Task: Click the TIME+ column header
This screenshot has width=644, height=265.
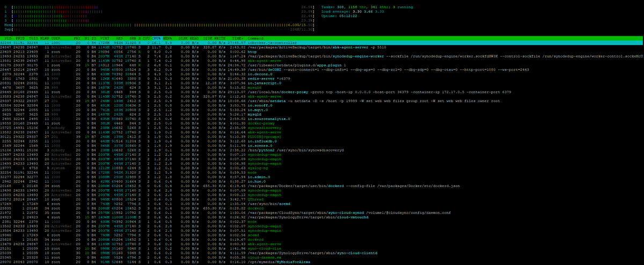Action: [x=237, y=39]
